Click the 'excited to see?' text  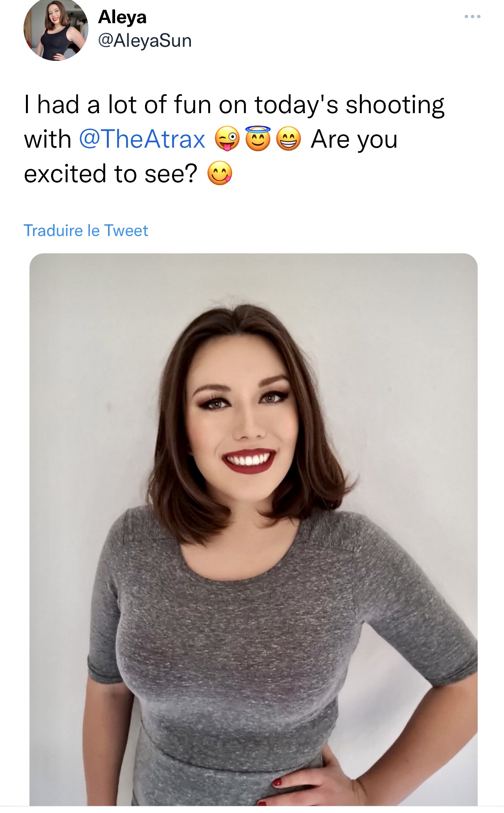tap(110, 174)
